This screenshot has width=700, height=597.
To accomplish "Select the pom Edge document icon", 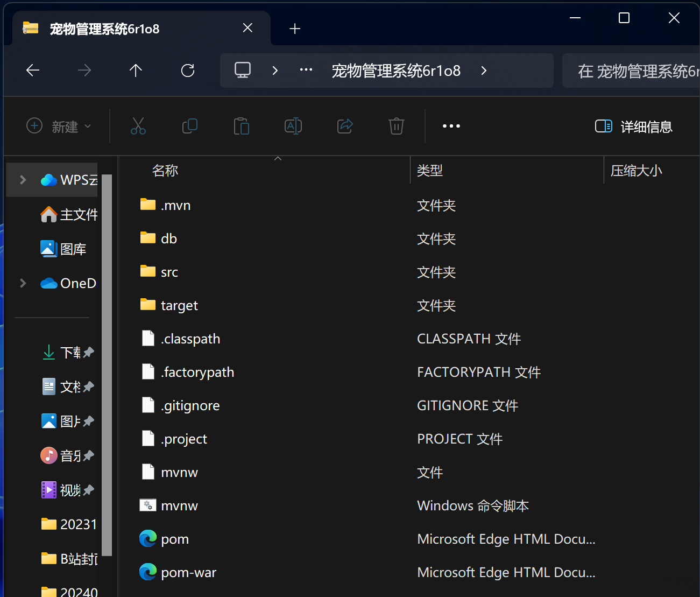I will (148, 538).
